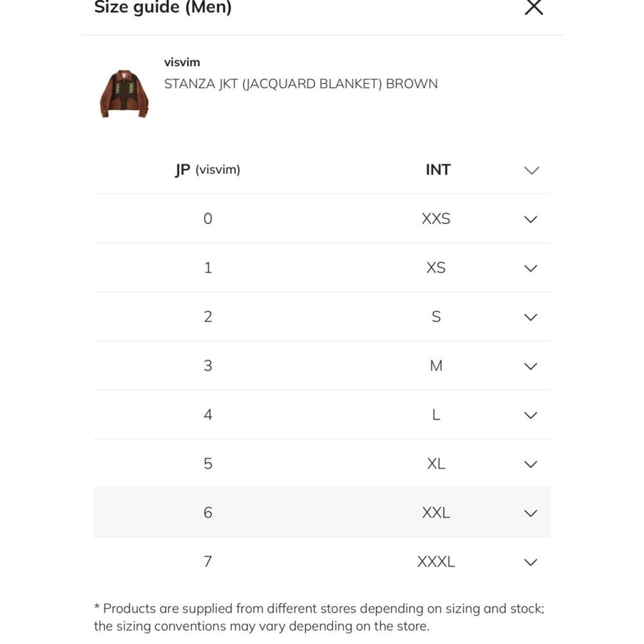Click the STANZA JKT product title
This screenshot has height=644, width=644.
pos(301,84)
